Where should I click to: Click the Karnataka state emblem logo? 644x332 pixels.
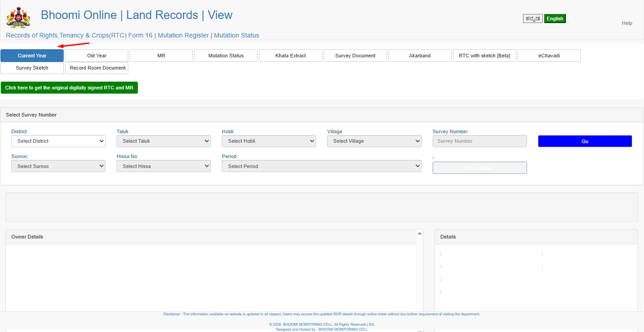(x=19, y=17)
